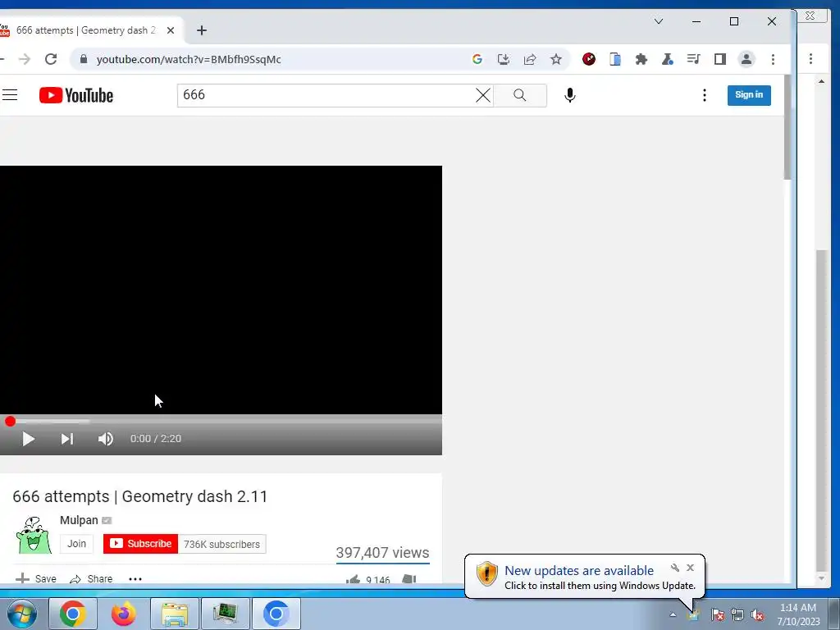Open more actions ellipsis below video
The image size is (840, 630).
pos(135,578)
